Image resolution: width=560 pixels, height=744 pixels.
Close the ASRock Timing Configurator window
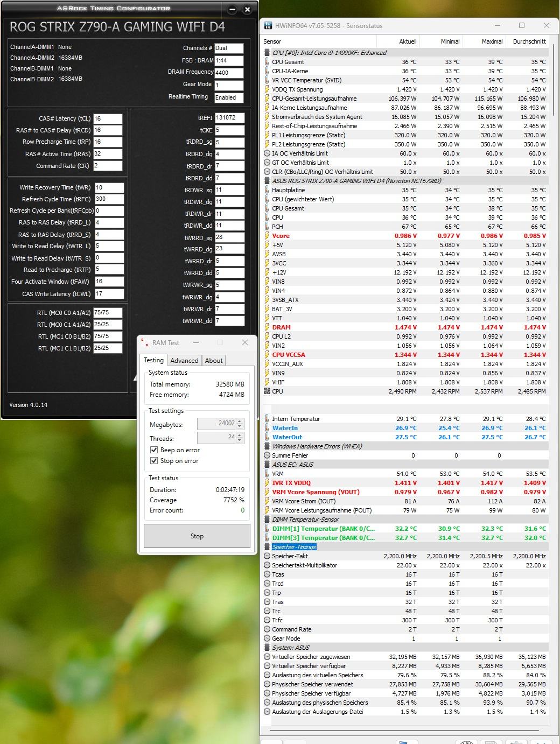[247, 10]
